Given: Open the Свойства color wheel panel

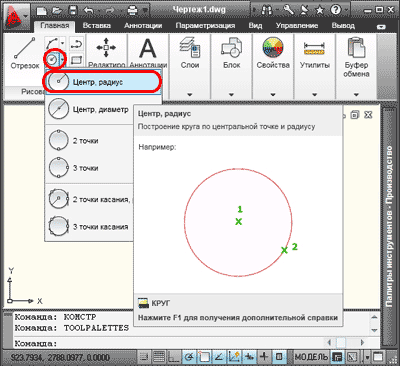Looking at the screenshot, I should [273, 53].
